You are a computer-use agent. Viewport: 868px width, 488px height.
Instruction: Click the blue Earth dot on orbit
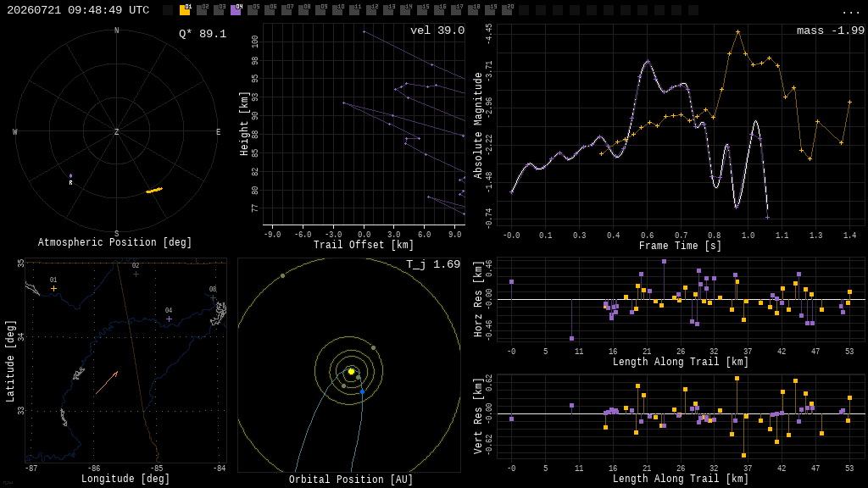[363, 391]
